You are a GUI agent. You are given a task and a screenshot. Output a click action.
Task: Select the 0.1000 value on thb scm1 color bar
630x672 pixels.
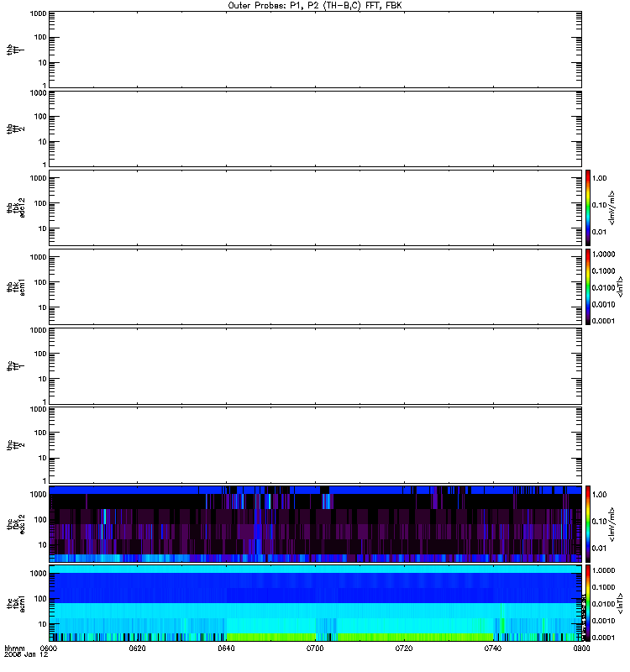(603, 270)
